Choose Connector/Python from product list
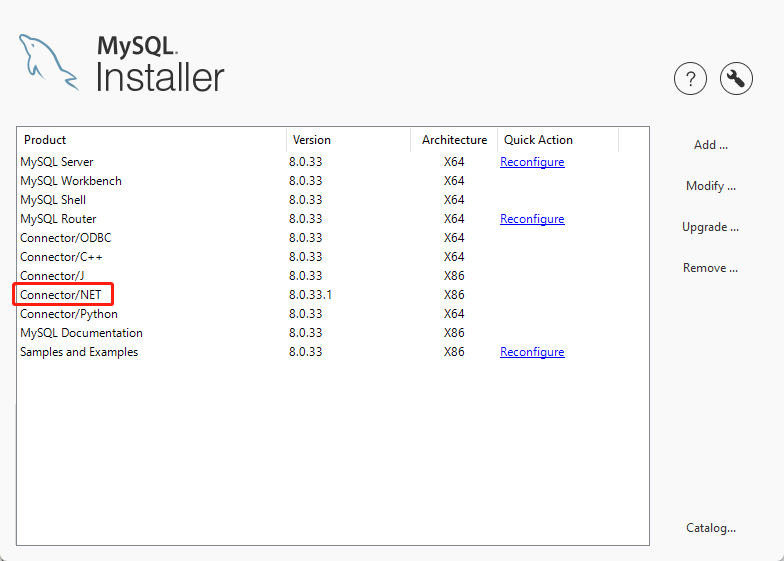This screenshot has height=561, width=784. [x=69, y=314]
